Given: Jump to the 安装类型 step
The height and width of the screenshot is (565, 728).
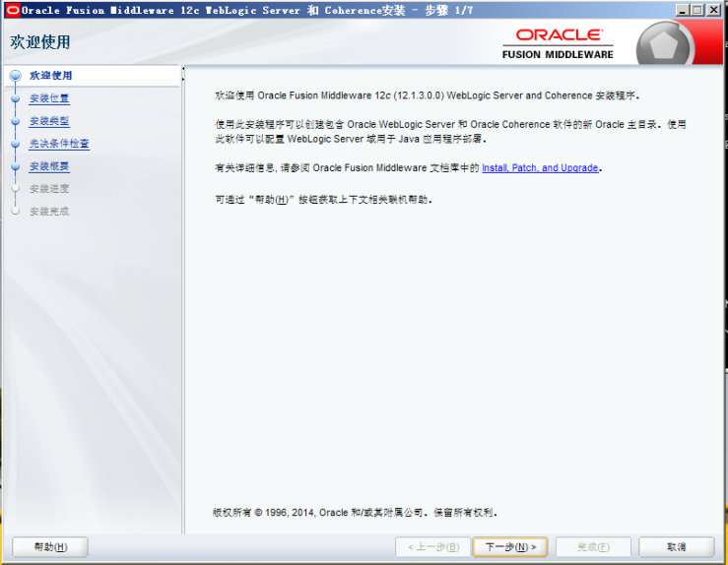Looking at the screenshot, I should (49, 121).
